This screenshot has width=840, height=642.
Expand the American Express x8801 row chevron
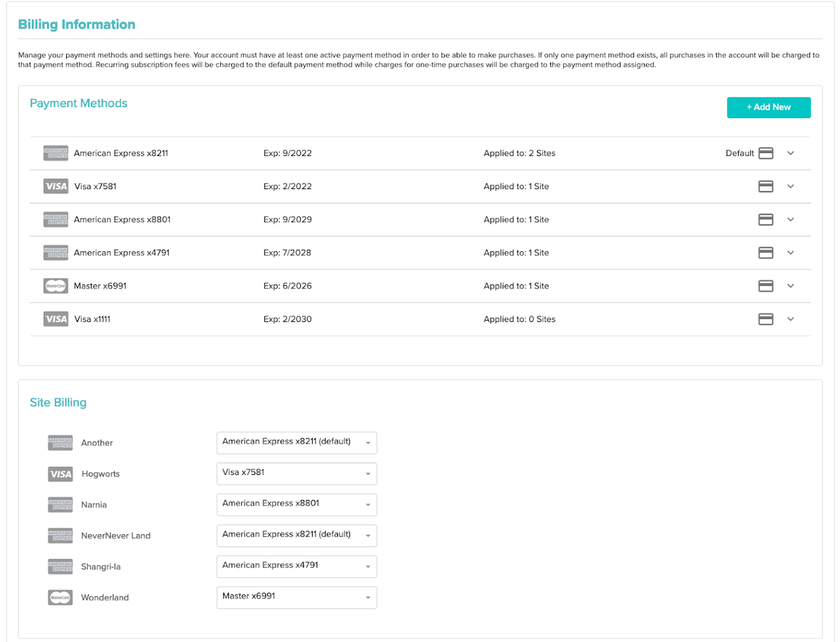(791, 219)
